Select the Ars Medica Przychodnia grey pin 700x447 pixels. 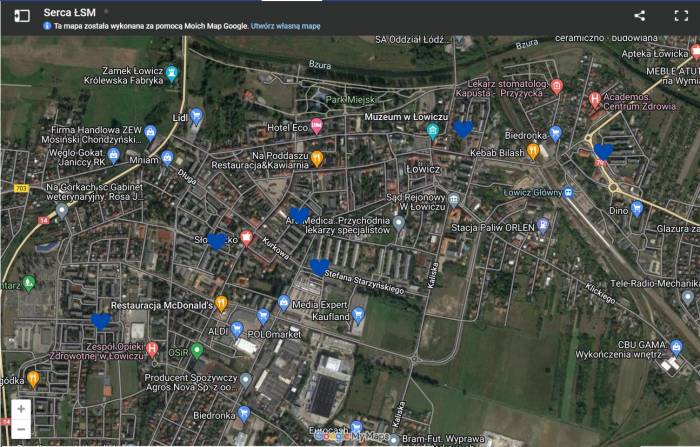click(399, 223)
